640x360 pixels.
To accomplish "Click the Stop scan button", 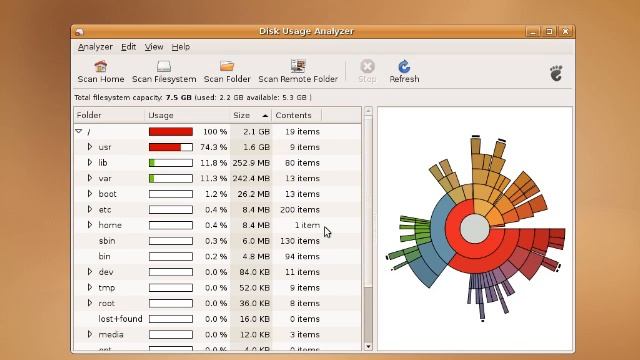I will click(x=367, y=71).
